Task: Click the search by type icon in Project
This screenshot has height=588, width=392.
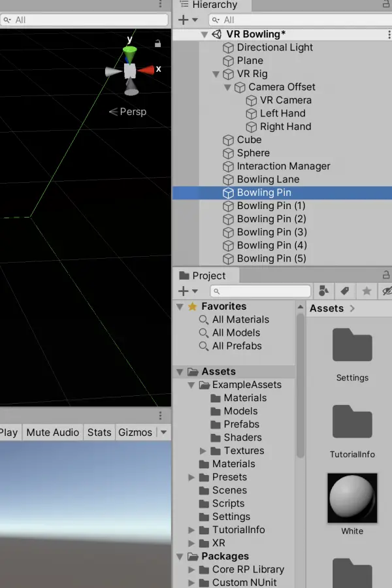Action: tap(323, 291)
